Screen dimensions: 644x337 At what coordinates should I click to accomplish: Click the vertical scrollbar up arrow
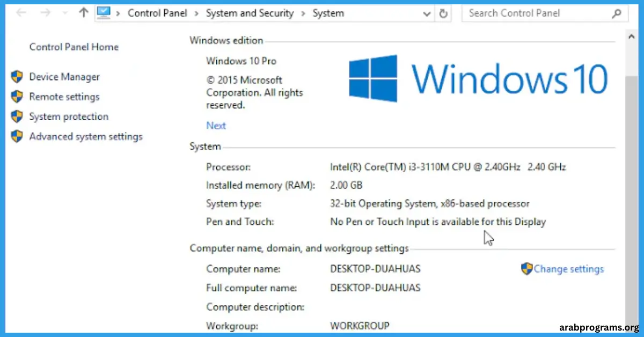pos(631,36)
